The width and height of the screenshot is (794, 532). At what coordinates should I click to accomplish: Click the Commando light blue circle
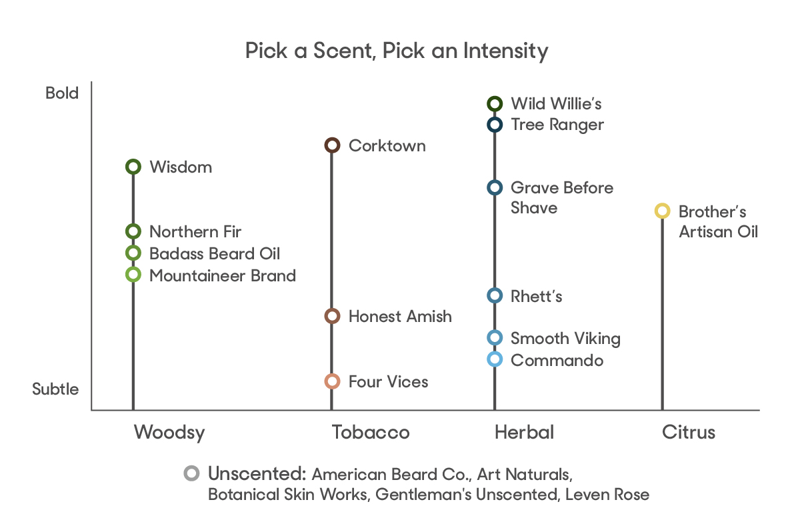pos(495,359)
